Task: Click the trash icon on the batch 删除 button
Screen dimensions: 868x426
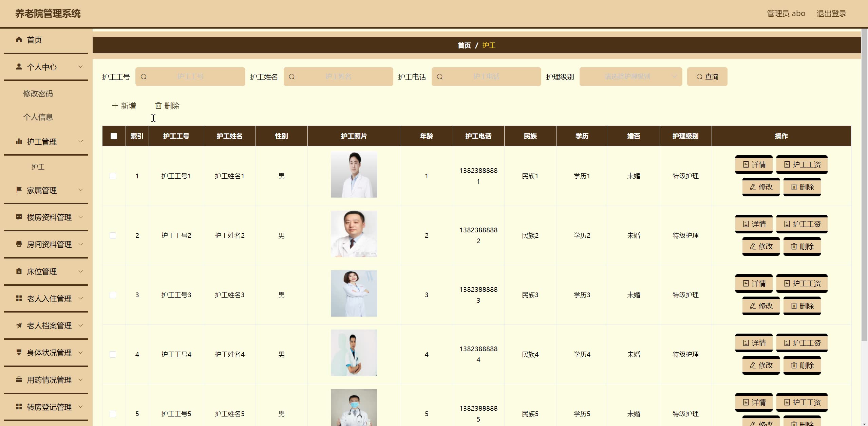Action: coord(158,106)
